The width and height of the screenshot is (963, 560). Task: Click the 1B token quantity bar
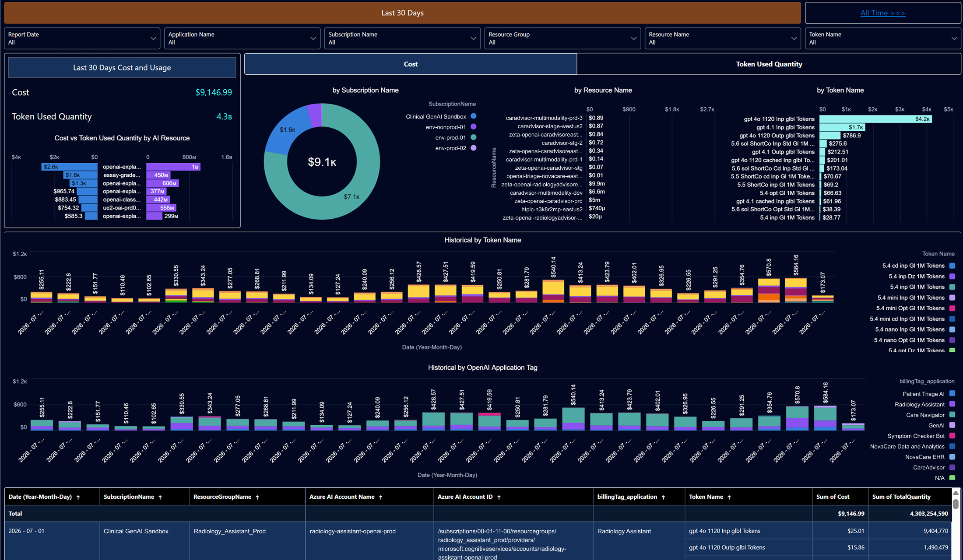[x=173, y=167]
